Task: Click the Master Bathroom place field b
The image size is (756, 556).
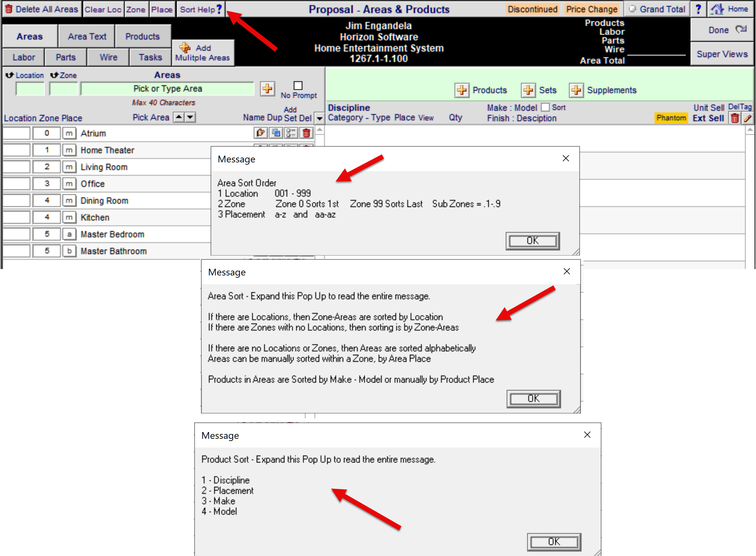Action: (x=69, y=251)
